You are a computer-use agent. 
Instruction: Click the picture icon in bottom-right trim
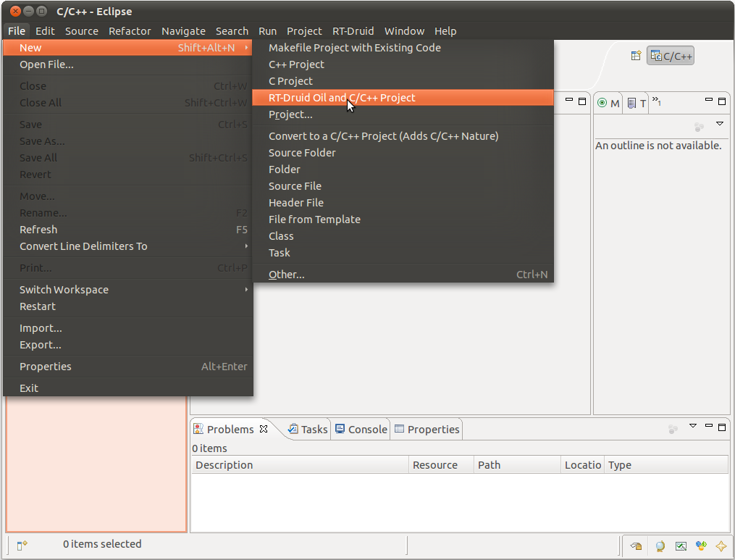[x=681, y=546]
